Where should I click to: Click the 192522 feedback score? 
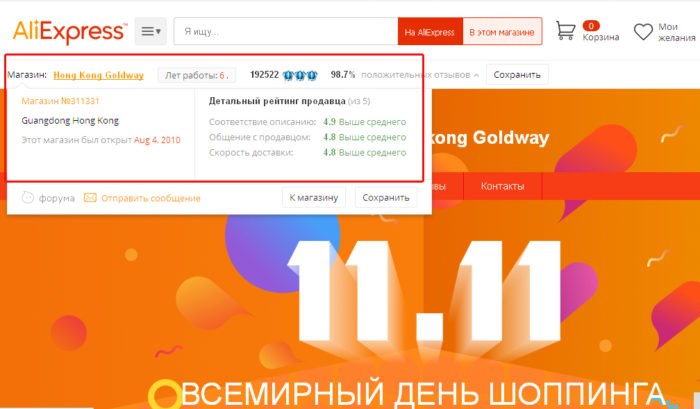264,75
